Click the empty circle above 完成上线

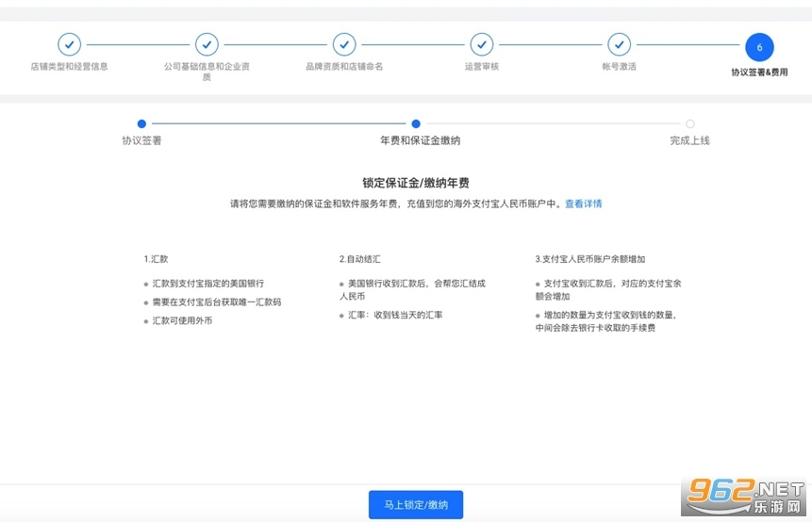[690, 123]
